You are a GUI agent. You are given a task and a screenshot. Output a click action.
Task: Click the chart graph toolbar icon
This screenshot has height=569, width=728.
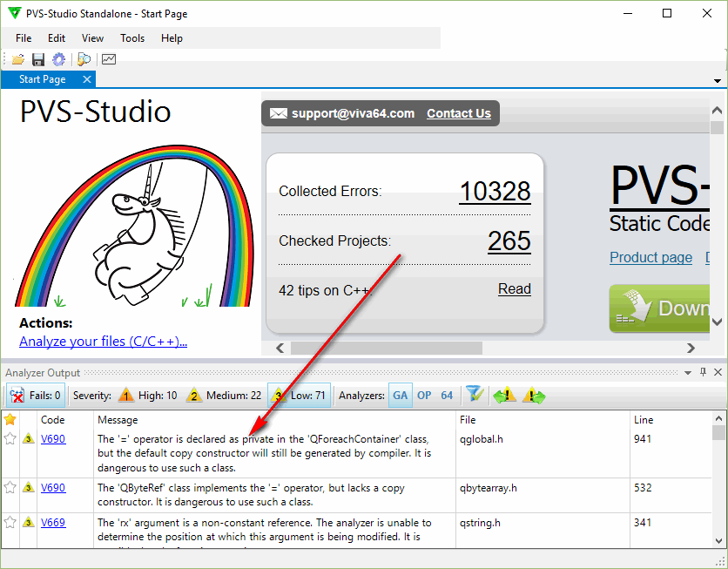(109, 59)
